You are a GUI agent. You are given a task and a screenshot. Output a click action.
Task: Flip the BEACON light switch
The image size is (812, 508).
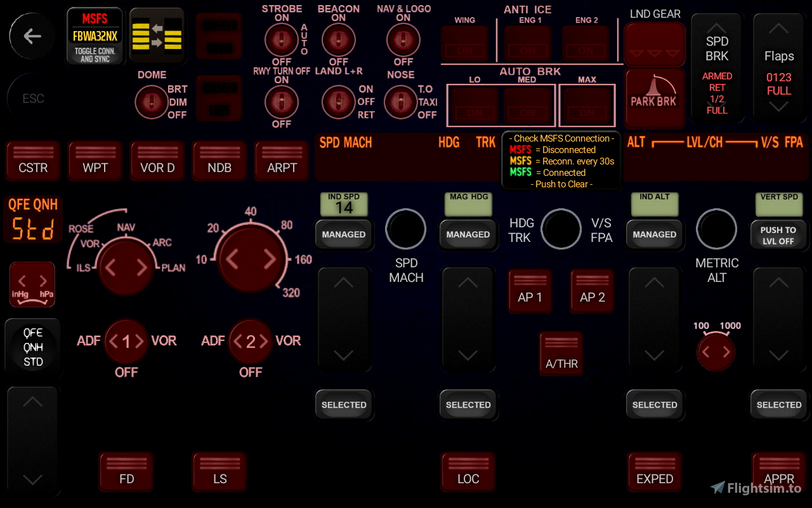(339, 41)
